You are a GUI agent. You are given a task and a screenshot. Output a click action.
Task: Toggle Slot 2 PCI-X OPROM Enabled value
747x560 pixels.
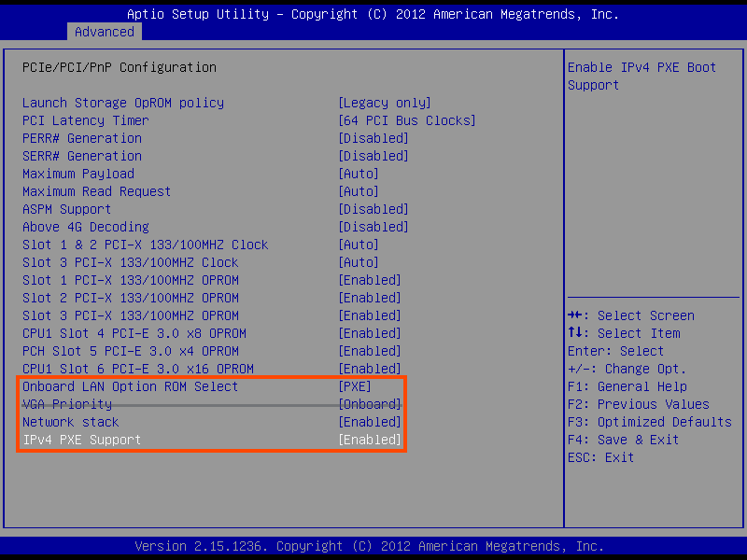tap(369, 298)
